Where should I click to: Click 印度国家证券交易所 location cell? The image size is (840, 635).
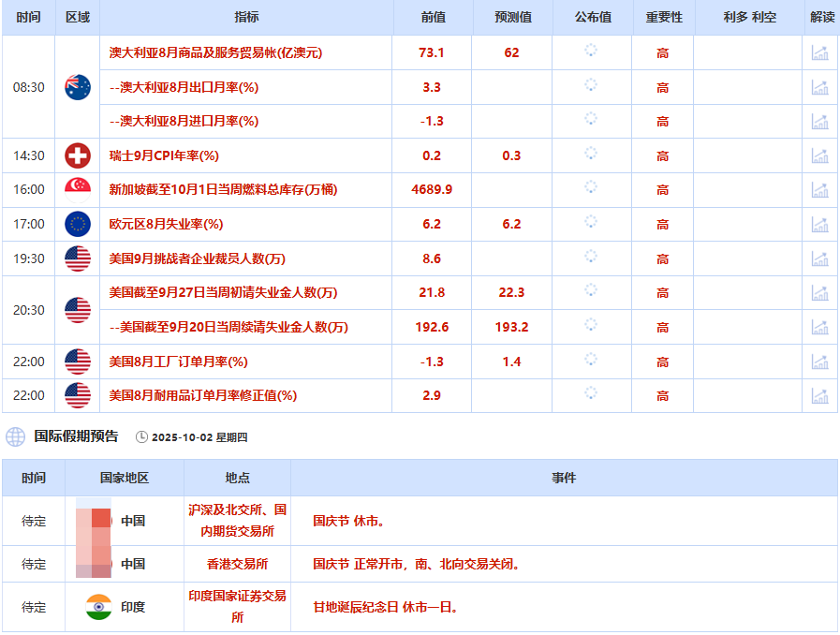tap(237, 607)
